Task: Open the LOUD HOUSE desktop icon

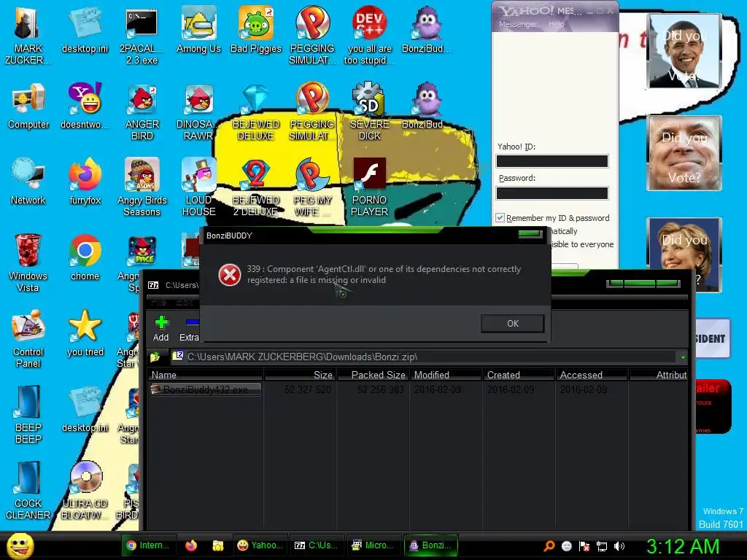Action: click(x=198, y=187)
